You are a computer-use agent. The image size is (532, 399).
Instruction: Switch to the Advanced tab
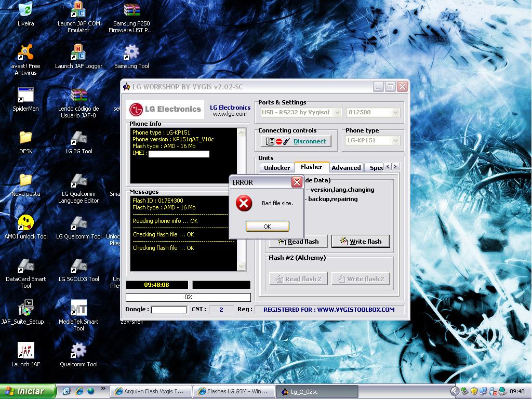tap(346, 168)
